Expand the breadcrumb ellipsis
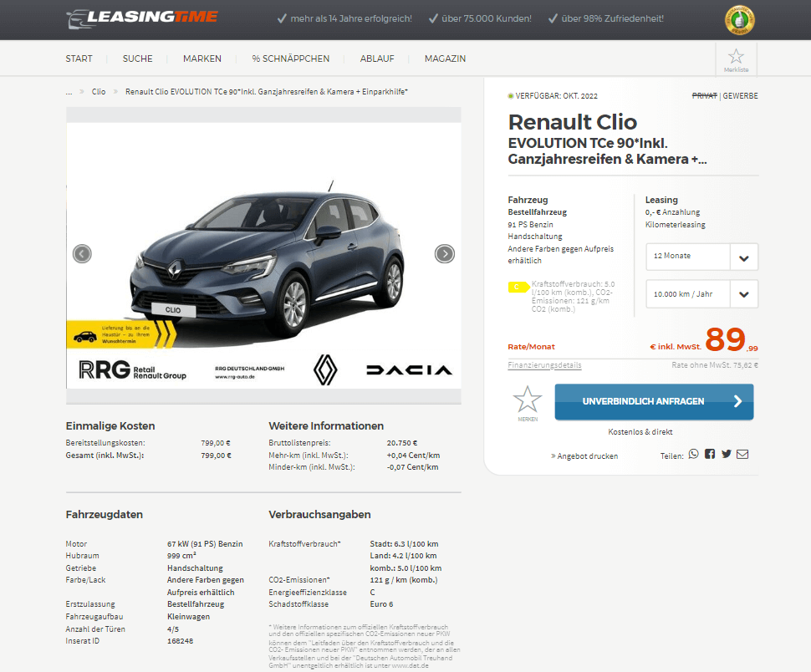 pyautogui.click(x=69, y=91)
